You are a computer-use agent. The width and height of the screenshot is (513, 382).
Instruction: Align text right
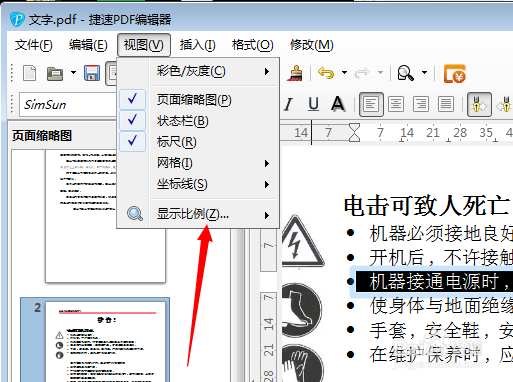(421, 104)
